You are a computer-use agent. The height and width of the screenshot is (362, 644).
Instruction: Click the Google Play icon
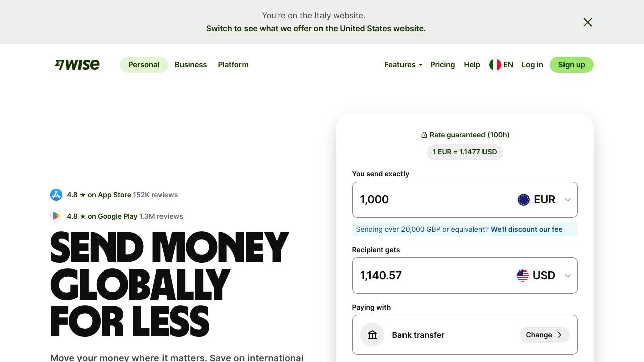point(56,216)
